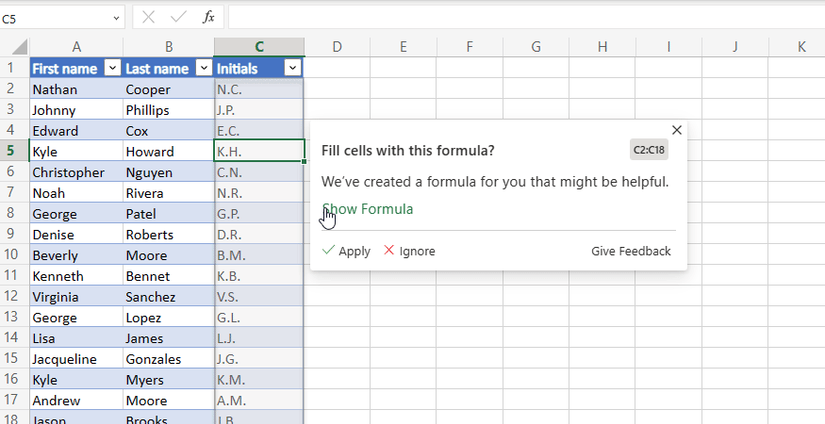
Task: Ignore the formula suggestion
Action: tap(409, 251)
